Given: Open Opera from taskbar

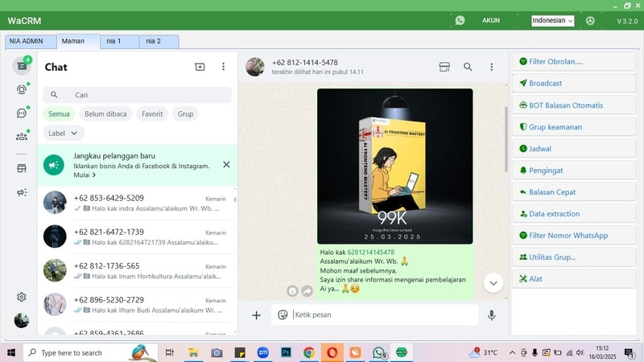Looking at the screenshot, I should (332, 352).
